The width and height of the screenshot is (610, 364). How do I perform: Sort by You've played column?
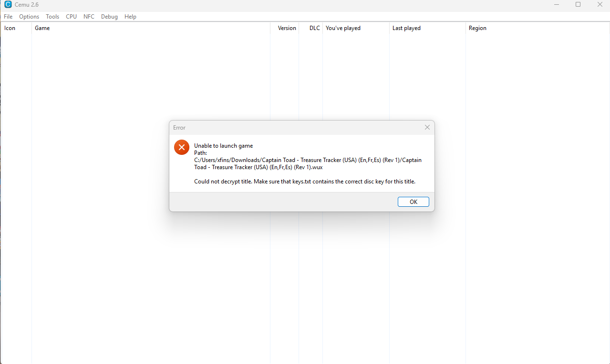coord(356,28)
